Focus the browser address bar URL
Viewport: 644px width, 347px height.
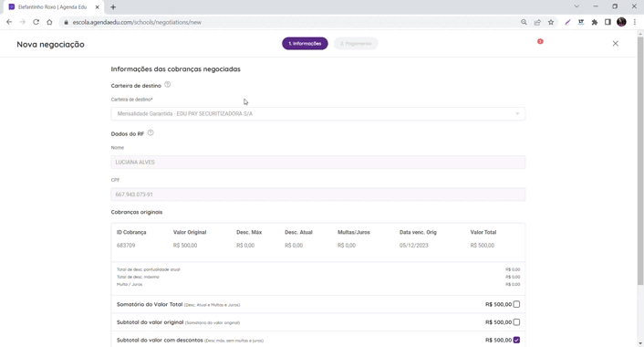(137, 22)
